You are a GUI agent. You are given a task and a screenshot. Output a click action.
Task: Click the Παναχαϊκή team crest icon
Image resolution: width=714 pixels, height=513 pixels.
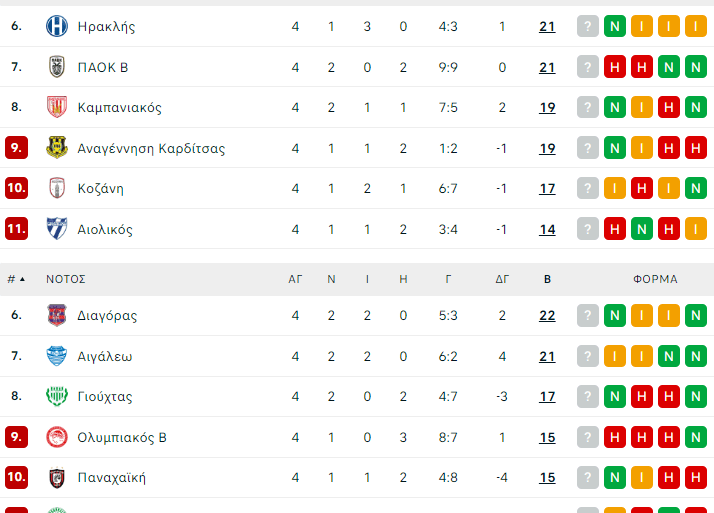[56, 477]
